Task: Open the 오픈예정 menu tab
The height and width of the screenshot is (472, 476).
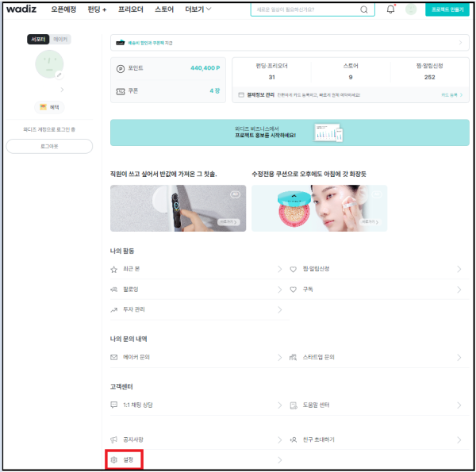Action: [x=63, y=10]
